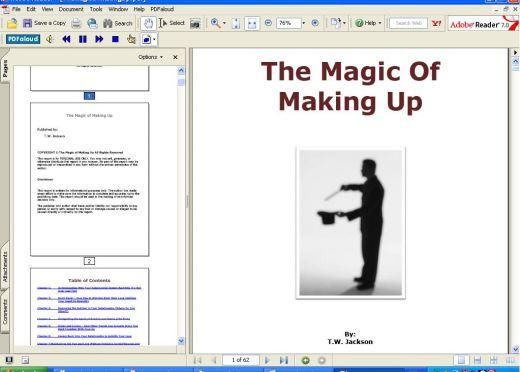Open the PDFaloud menu
Image resolution: width=520 pixels, height=372 pixels.
pyautogui.click(x=162, y=9)
